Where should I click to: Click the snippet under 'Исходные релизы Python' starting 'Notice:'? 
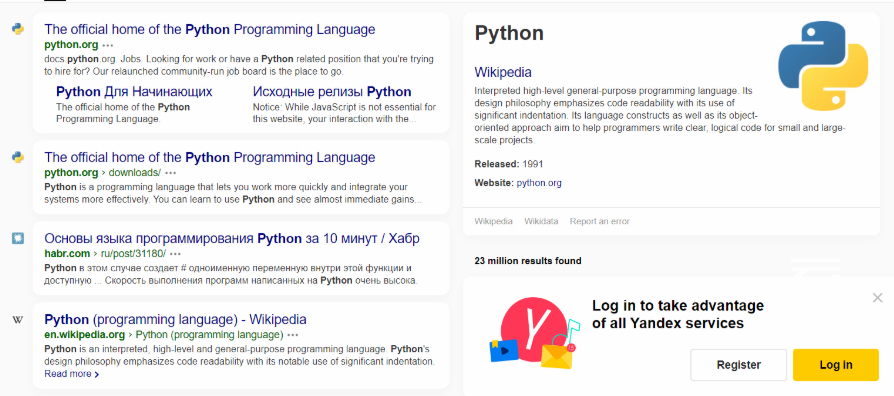(344, 113)
